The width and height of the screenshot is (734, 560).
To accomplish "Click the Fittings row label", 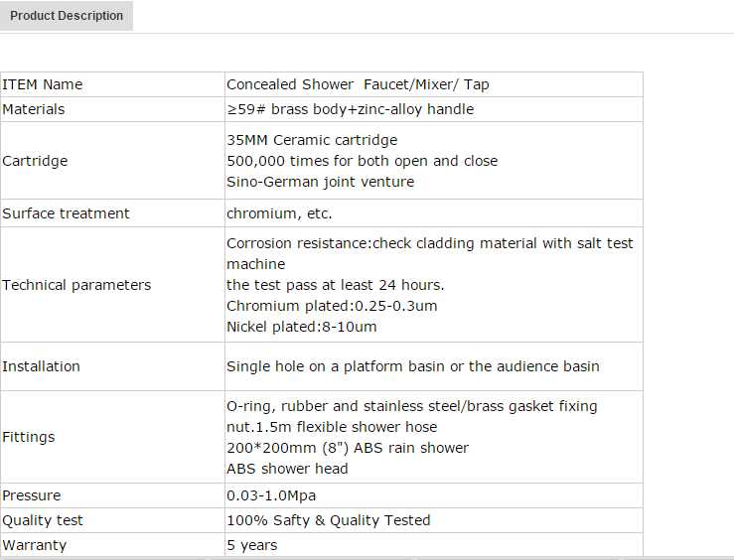I will click(x=29, y=437).
